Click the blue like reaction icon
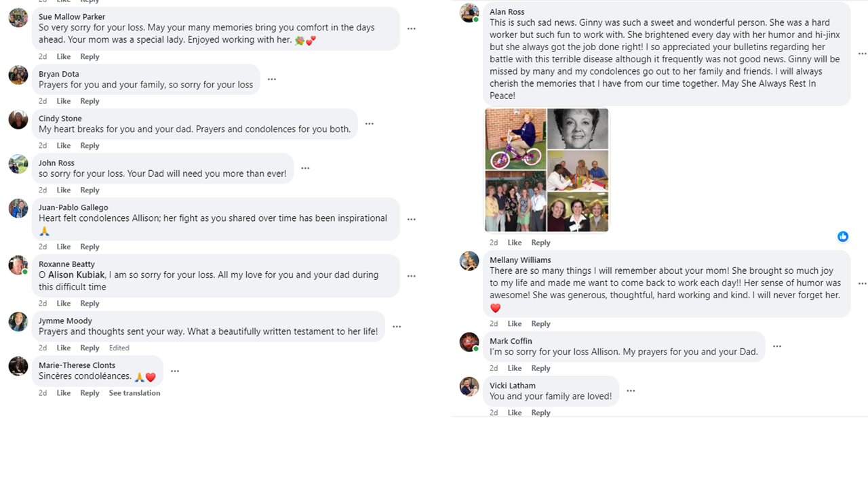Image resolution: width=868 pixels, height=488 pixels. pyautogui.click(x=843, y=237)
